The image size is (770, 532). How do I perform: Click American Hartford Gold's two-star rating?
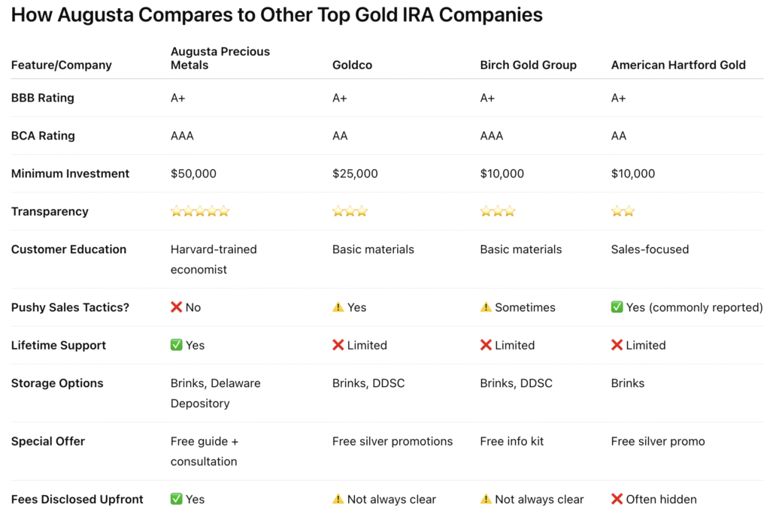pyautogui.click(x=623, y=211)
